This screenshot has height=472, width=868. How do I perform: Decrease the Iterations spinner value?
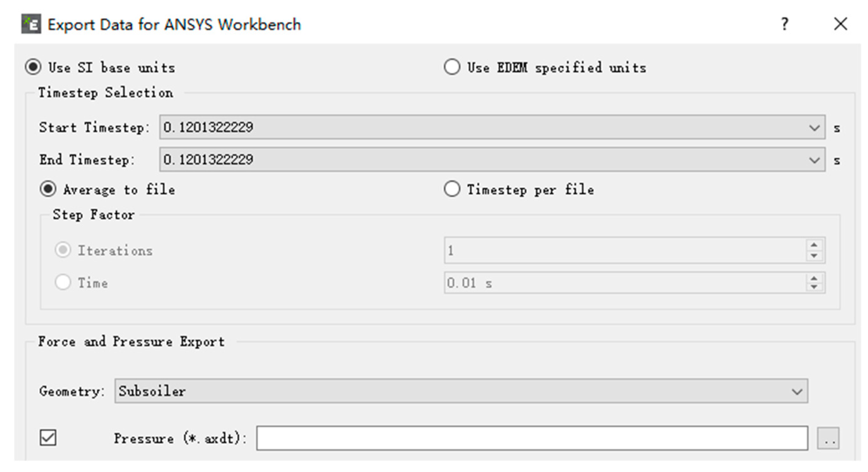(814, 256)
